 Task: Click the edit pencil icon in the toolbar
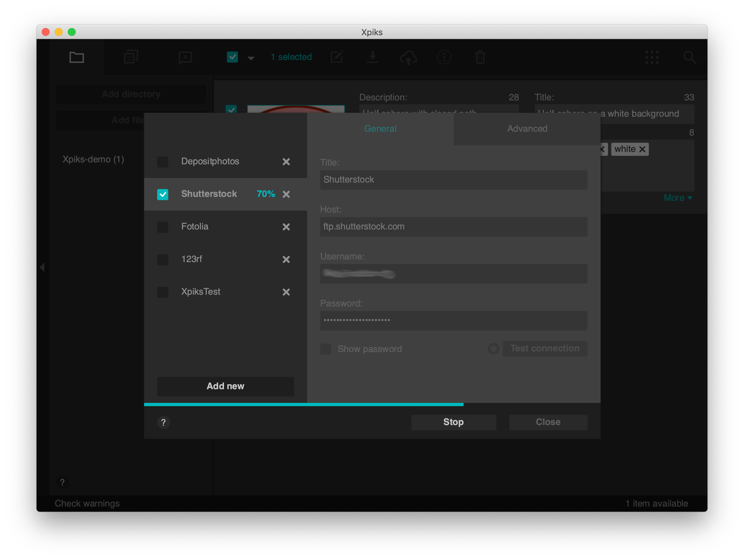[x=337, y=57]
